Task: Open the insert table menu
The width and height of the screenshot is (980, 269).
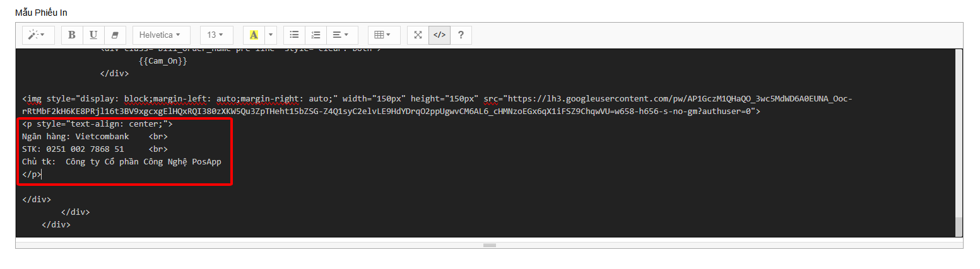Action: 382,35
